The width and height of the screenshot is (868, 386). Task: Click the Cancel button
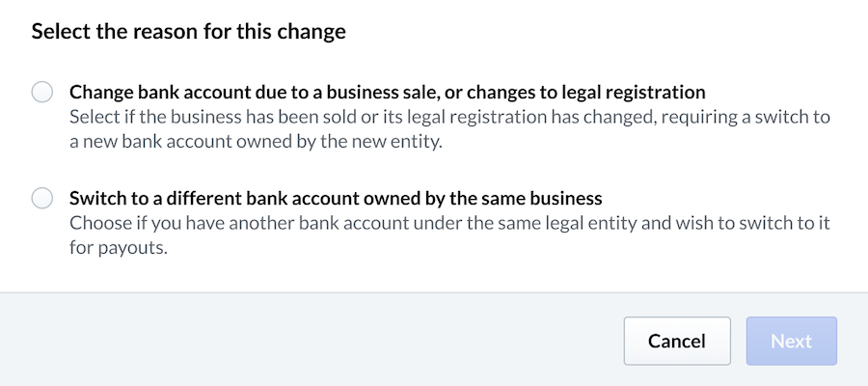pos(676,341)
